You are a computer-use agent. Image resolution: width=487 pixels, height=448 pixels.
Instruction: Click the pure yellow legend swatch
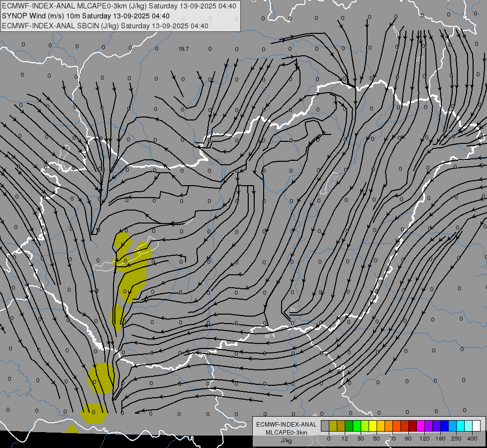pos(373,426)
